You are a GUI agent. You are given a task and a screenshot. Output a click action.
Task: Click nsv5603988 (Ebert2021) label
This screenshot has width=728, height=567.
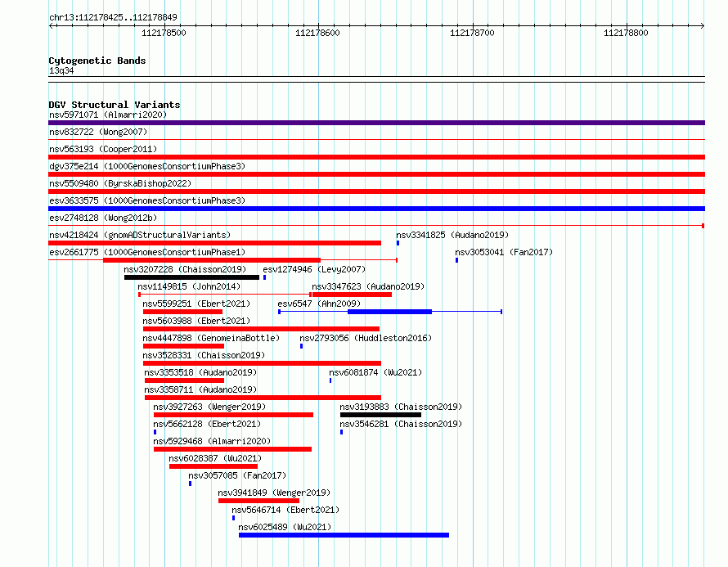click(196, 321)
